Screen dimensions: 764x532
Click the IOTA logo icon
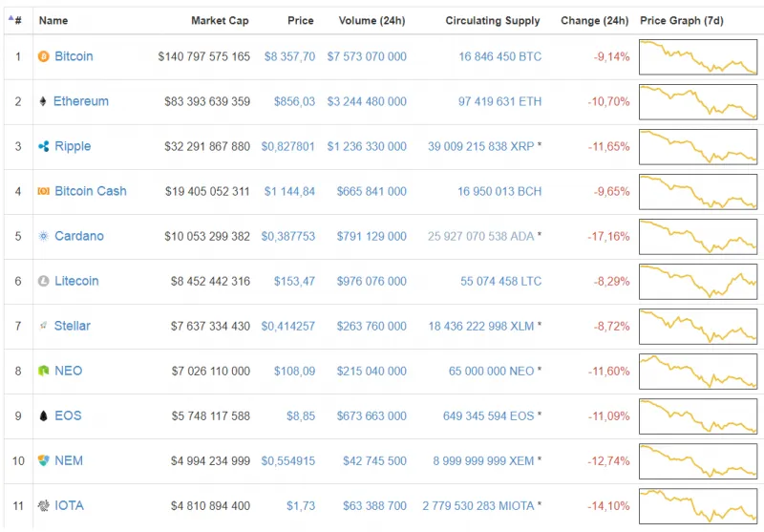pos(43,505)
